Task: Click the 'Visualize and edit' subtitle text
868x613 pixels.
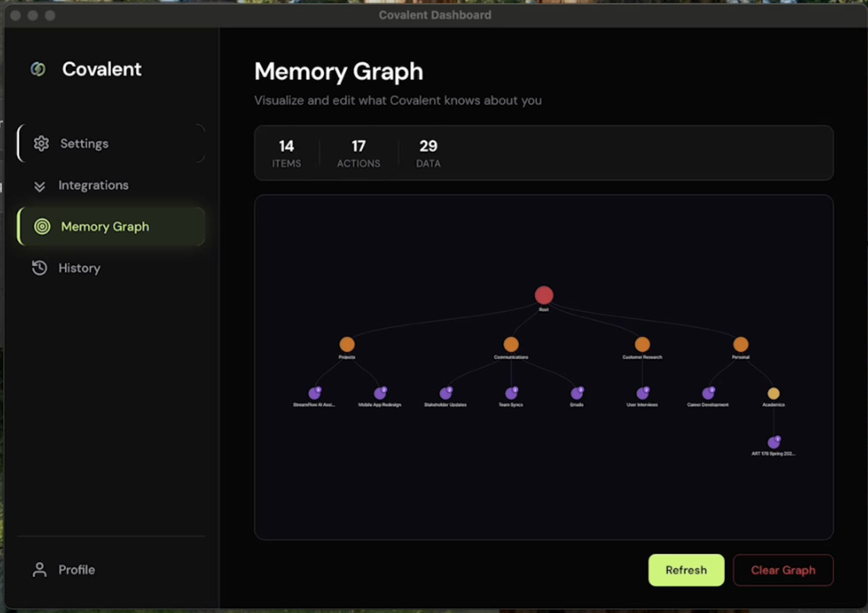Action: pyautogui.click(x=398, y=100)
